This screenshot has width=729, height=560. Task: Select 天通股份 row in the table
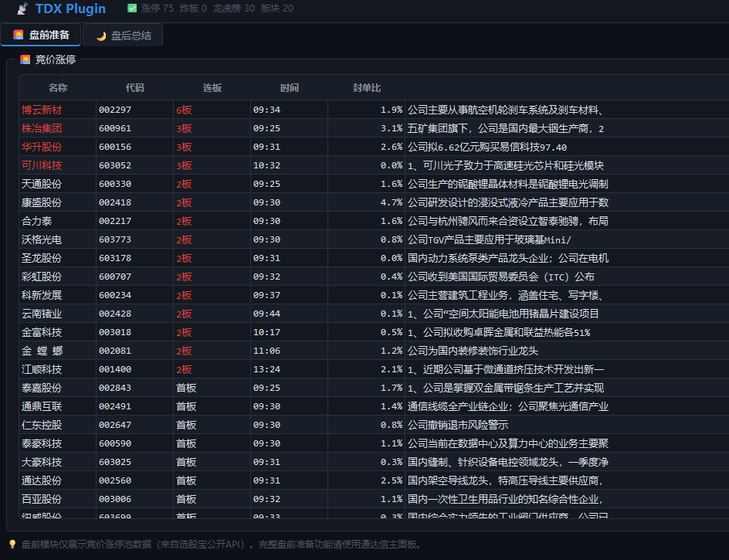tap(42, 184)
